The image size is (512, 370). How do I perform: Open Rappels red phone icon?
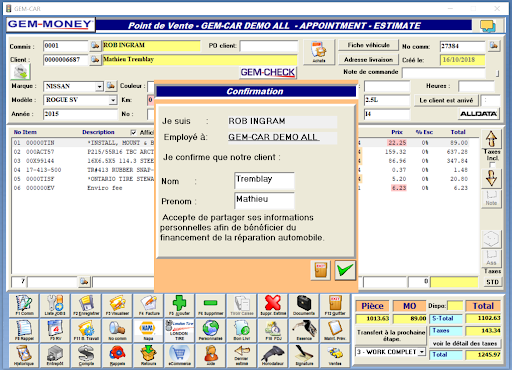click(x=117, y=355)
